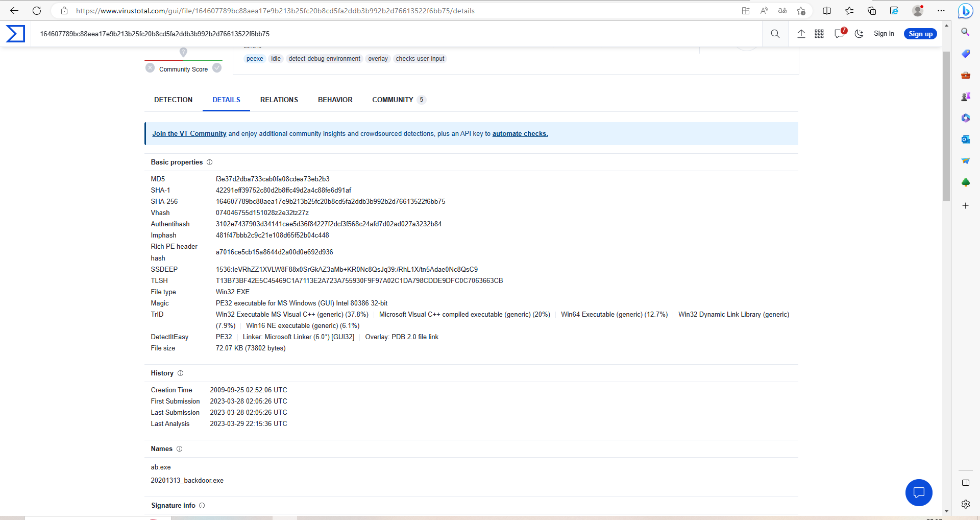Open the Edge settings and more menu
980x520 pixels.
pyautogui.click(x=941, y=11)
